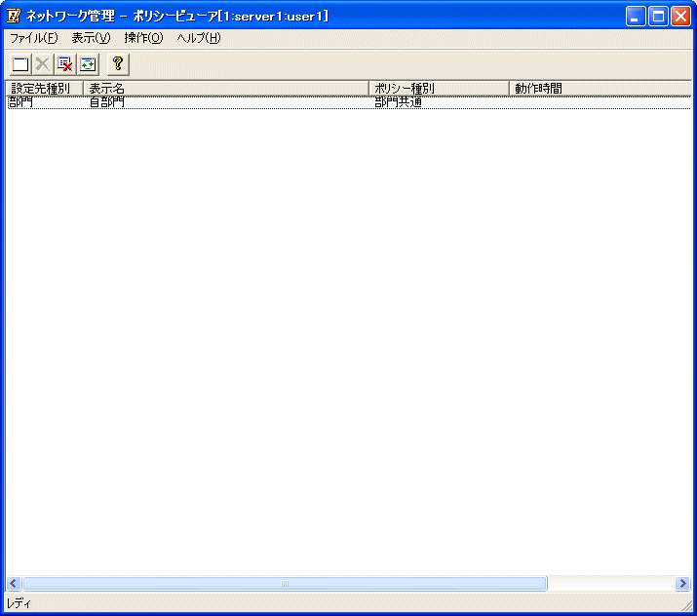Screen dimensions: 697x616
Task: Open the 操作(O) menu
Action: (x=143, y=38)
